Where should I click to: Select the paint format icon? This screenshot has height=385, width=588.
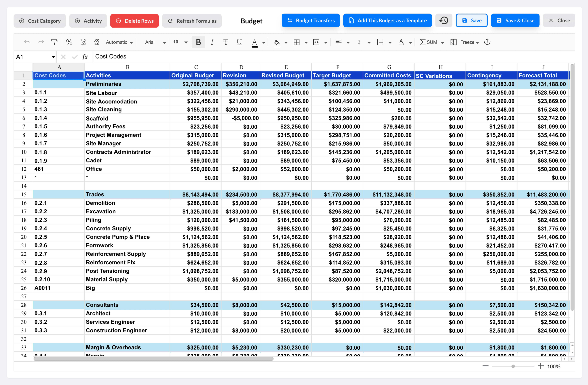[x=54, y=42]
